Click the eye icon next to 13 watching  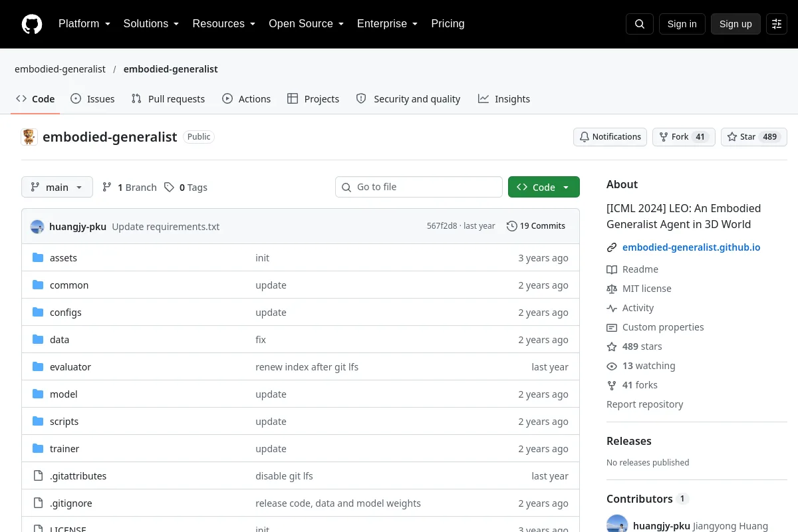612,366
